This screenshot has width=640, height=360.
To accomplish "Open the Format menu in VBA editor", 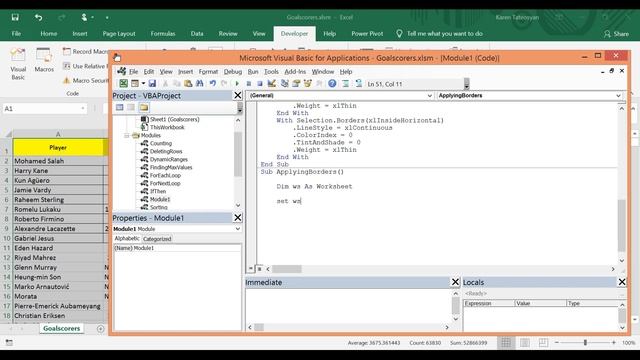I will (x=208, y=71).
